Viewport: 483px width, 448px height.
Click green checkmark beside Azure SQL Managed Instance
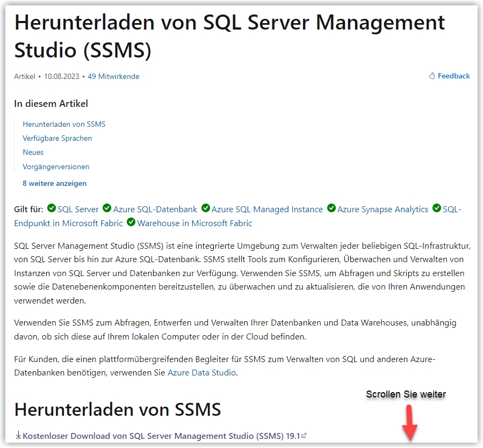click(205, 208)
